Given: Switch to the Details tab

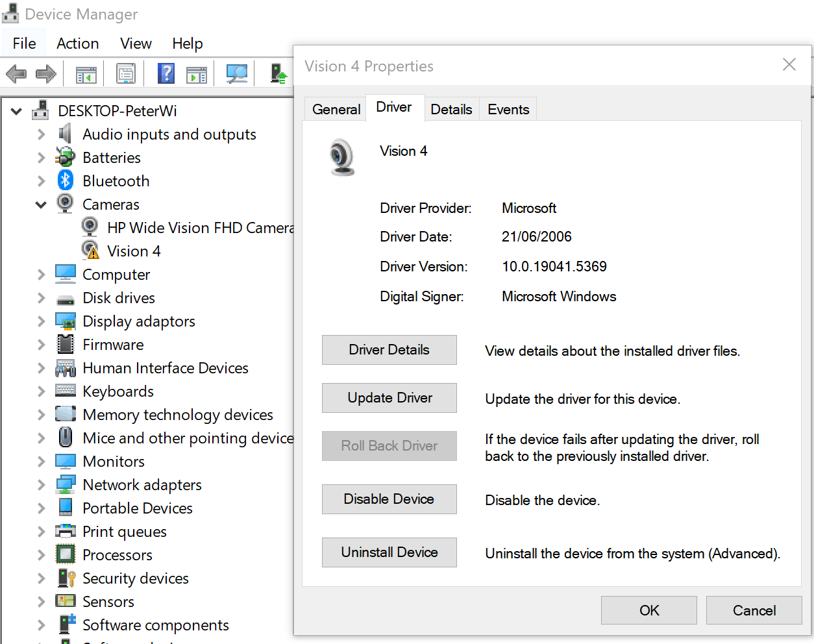Looking at the screenshot, I should 451,109.
